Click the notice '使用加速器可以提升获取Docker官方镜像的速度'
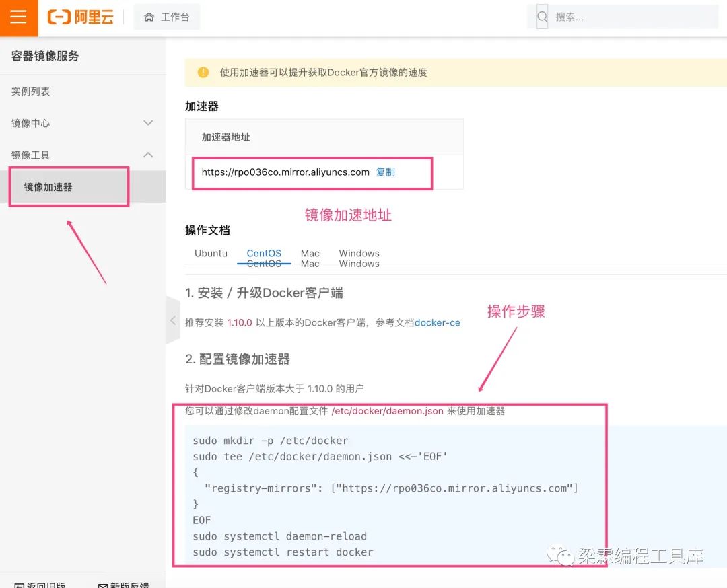This screenshot has height=588, width=727. pyautogui.click(x=323, y=72)
